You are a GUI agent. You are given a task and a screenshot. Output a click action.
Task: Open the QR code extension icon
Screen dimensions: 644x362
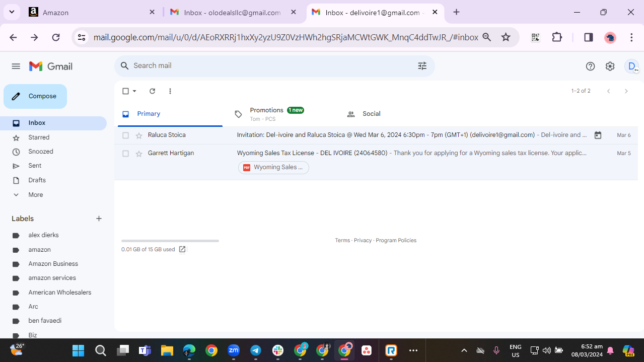click(x=535, y=37)
